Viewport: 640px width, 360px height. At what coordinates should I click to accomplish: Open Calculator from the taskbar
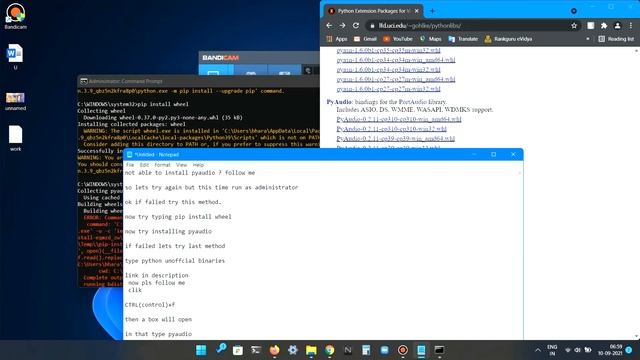click(x=366, y=350)
